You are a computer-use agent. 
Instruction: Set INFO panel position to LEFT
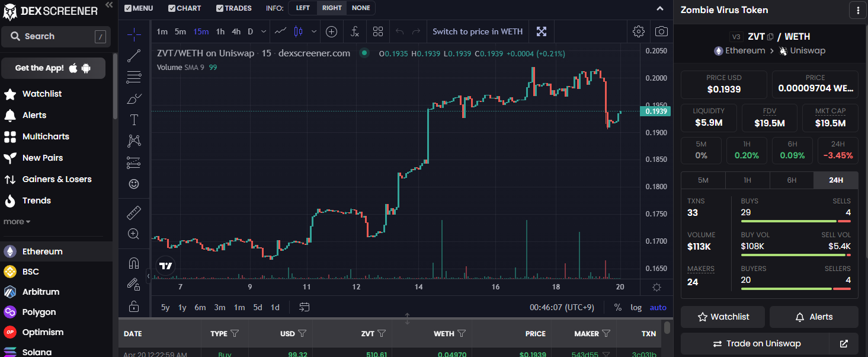click(303, 8)
